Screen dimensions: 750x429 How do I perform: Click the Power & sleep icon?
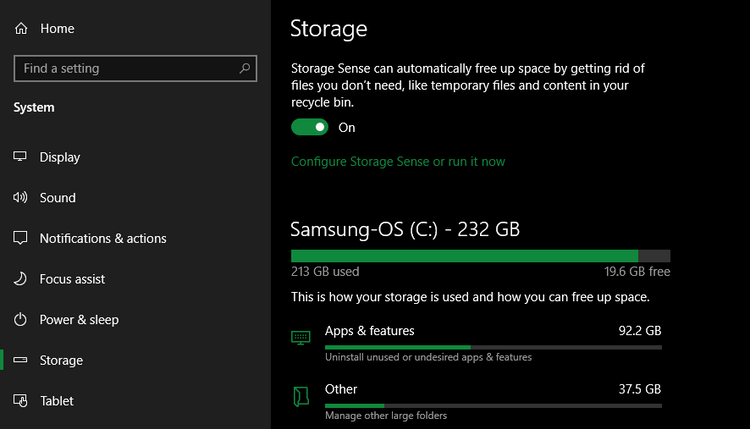coord(20,320)
